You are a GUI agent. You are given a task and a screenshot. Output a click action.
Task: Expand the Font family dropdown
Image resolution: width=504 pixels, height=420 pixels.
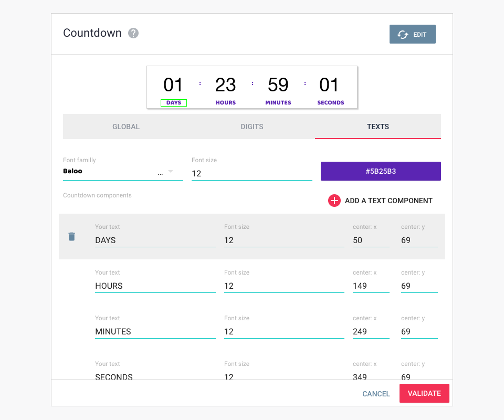coord(170,172)
